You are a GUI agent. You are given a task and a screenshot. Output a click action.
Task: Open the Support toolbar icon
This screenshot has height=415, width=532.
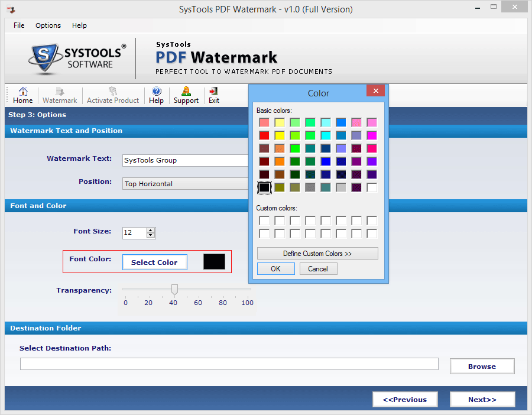[186, 95]
